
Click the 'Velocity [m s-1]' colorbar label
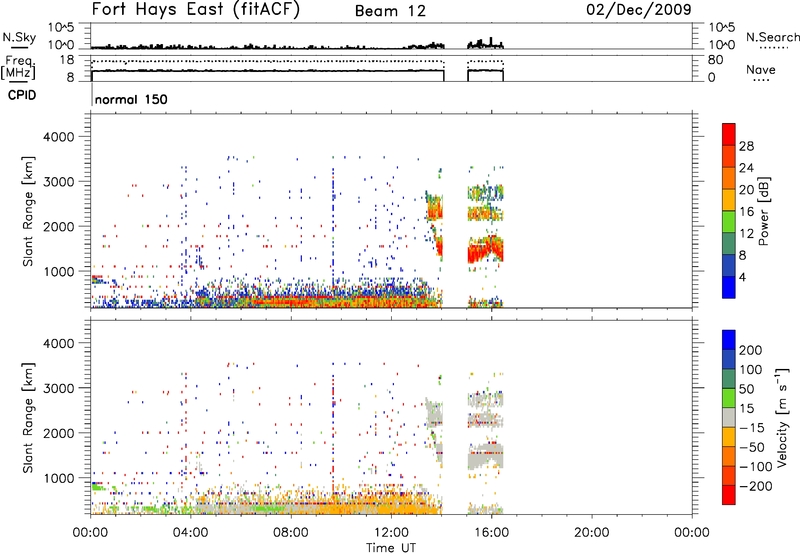pos(781,417)
